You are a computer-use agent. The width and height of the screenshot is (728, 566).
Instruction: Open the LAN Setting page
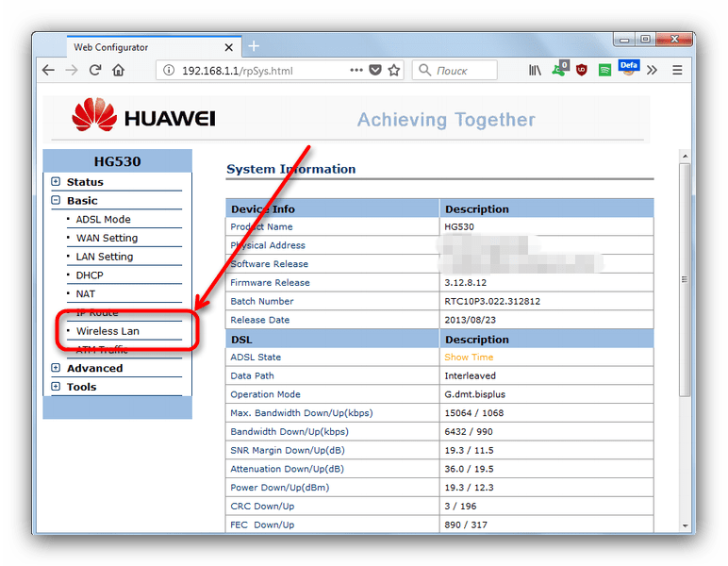point(105,257)
